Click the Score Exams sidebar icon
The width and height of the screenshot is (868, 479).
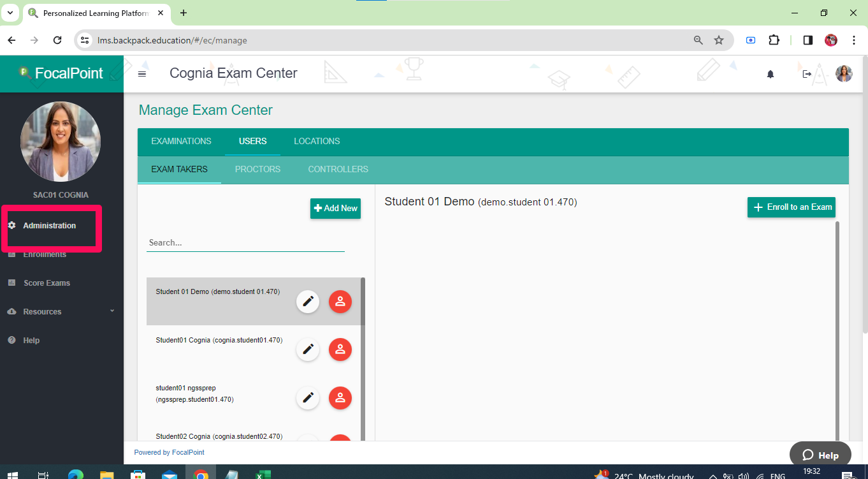pos(11,283)
